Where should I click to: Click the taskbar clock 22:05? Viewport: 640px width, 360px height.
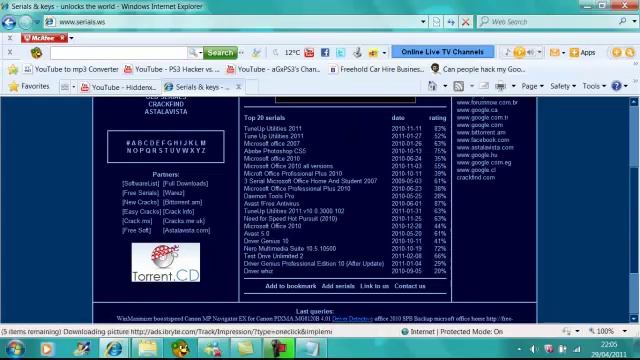coord(609,344)
